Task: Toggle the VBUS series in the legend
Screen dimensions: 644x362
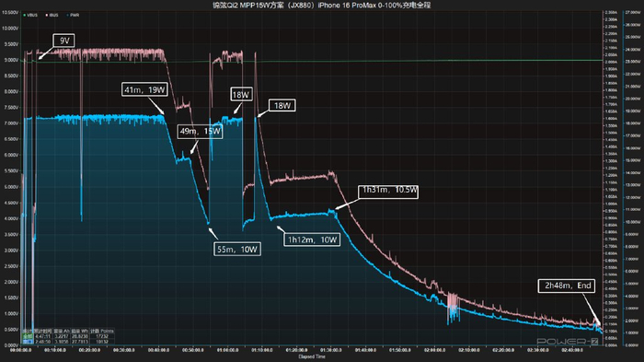Action: [x=30, y=16]
